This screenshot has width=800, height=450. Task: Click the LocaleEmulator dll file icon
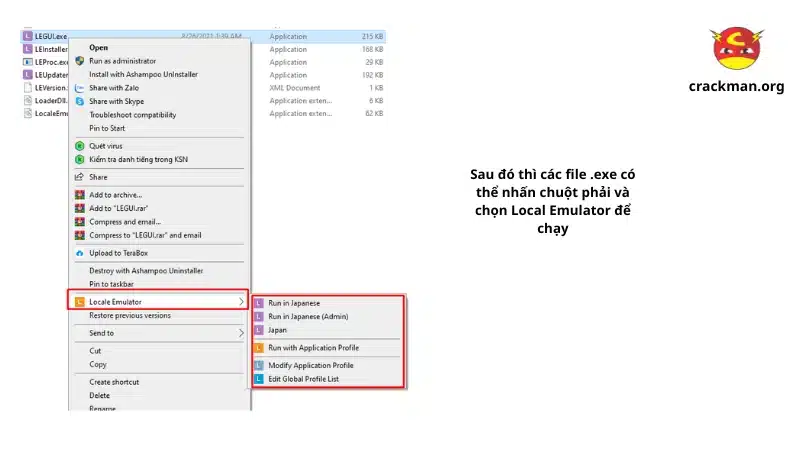[28, 113]
